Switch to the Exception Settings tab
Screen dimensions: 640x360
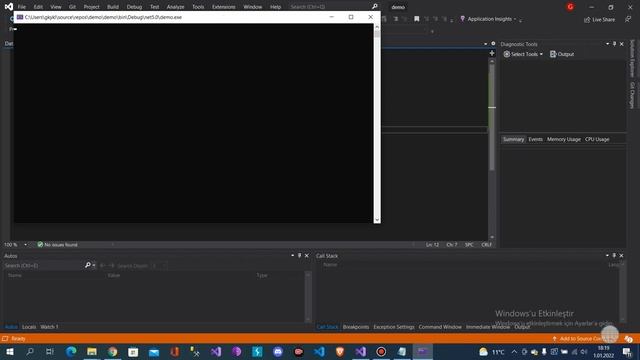point(393,327)
